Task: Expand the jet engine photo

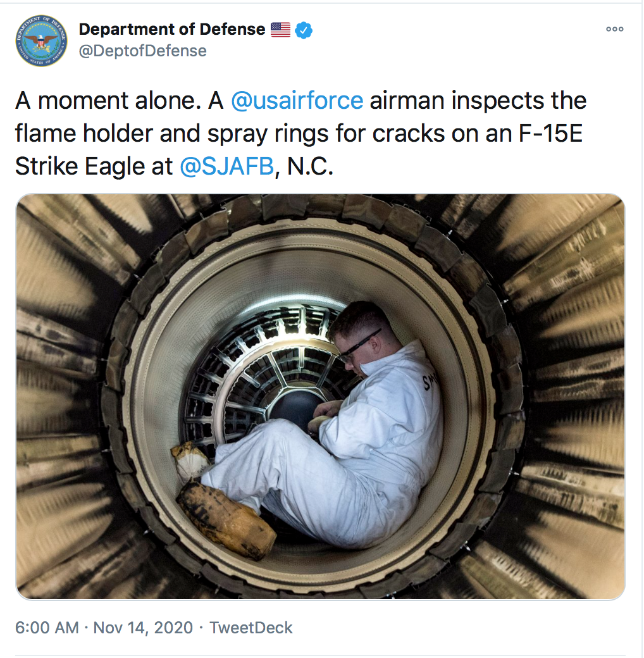Action: point(321,397)
